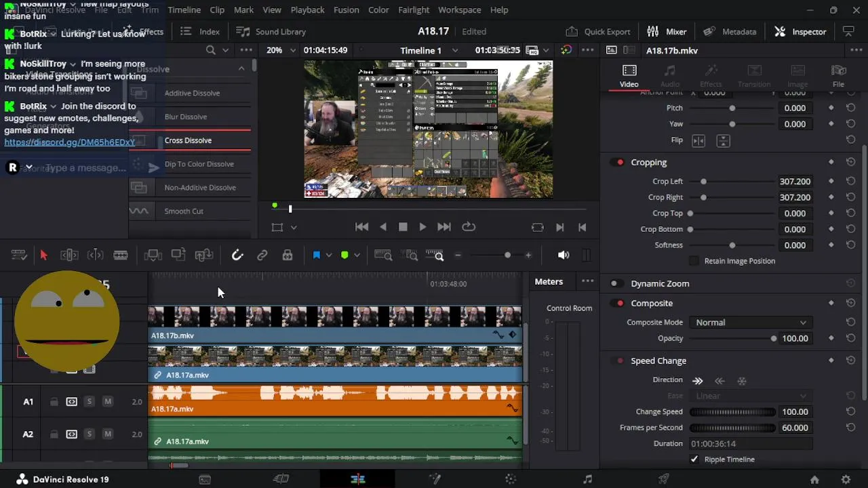Click the green Marker icon
This screenshot has width=868, height=488.
(x=344, y=255)
